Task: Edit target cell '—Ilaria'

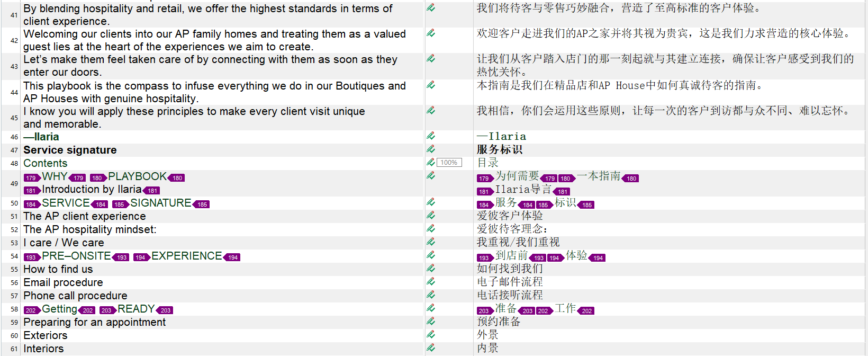Action: coord(502,136)
